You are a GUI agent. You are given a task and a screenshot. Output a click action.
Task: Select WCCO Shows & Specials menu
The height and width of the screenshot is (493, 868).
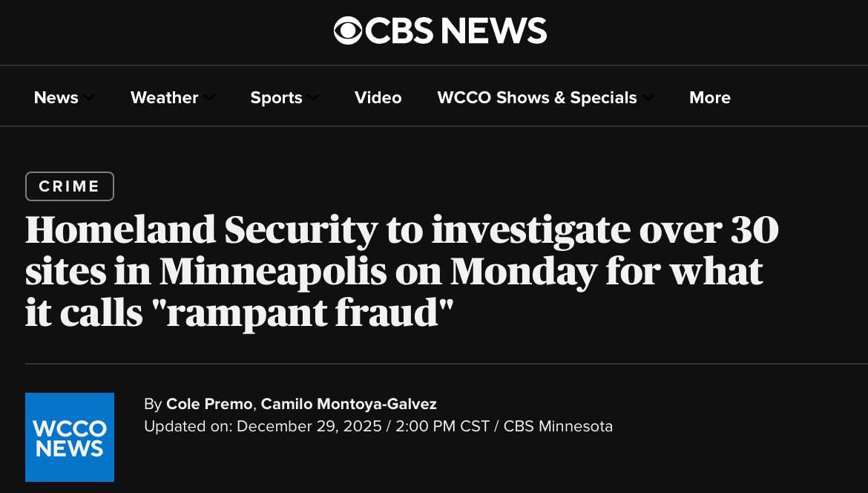click(536, 97)
